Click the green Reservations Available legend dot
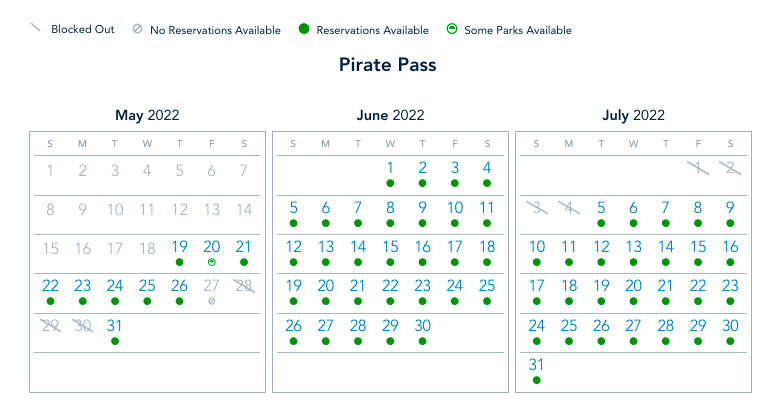The height and width of the screenshot is (419, 781). click(303, 30)
